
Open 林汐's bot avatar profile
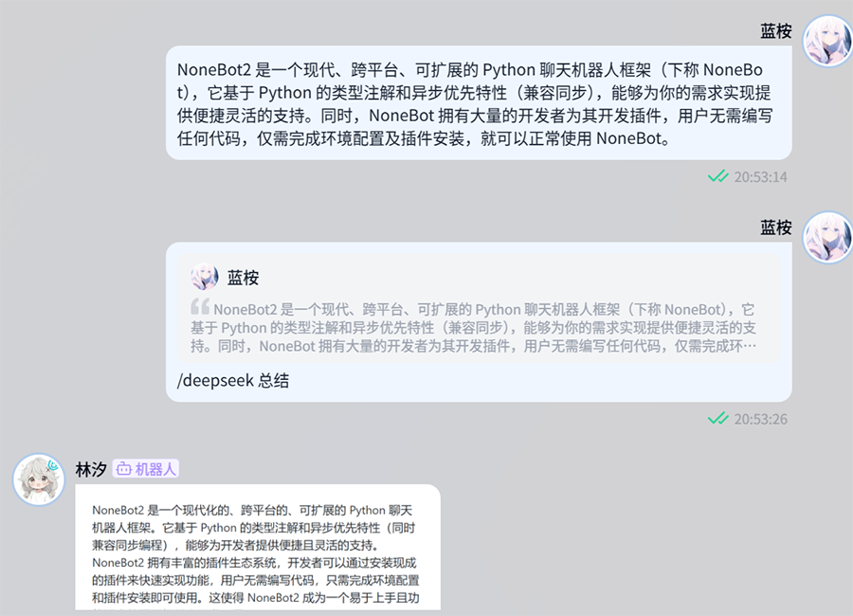pyautogui.click(x=38, y=479)
